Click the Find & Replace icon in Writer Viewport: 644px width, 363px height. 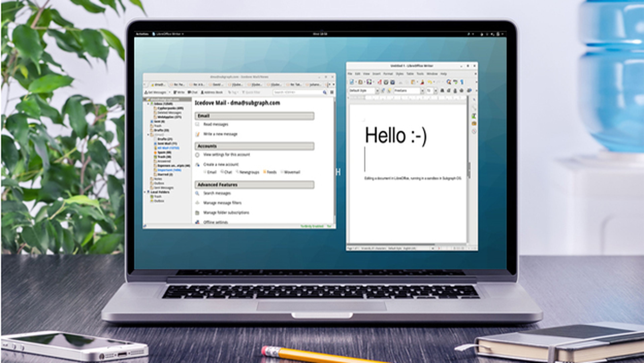pyautogui.click(x=449, y=82)
